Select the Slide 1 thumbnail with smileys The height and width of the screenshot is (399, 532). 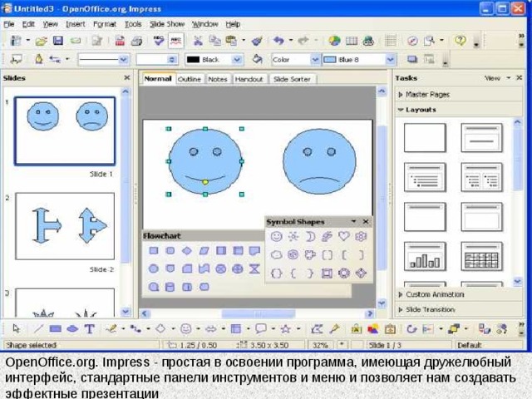[65, 131]
